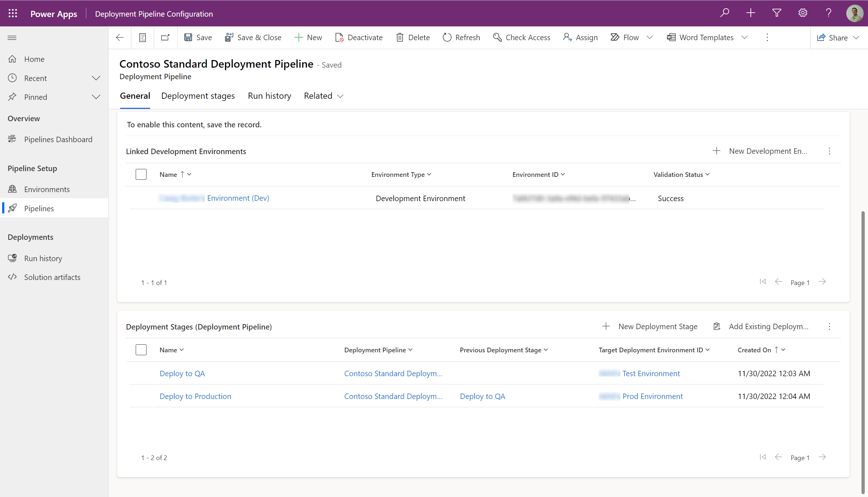Open record in new window icon
Screen dimensions: 868x497
(x=165, y=37)
